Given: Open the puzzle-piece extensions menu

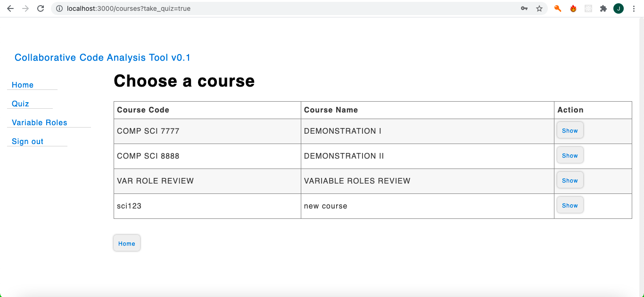Looking at the screenshot, I should (x=603, y=8).
